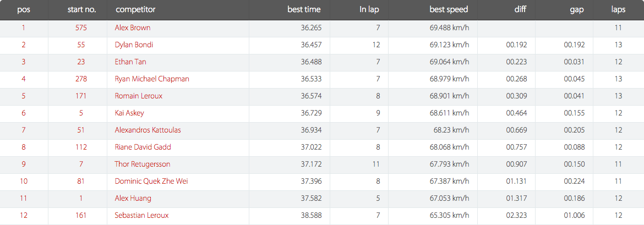This screenshot has height=225, width=644.
Task: Select Ethan Tan's name
Action: click(130, 62)
